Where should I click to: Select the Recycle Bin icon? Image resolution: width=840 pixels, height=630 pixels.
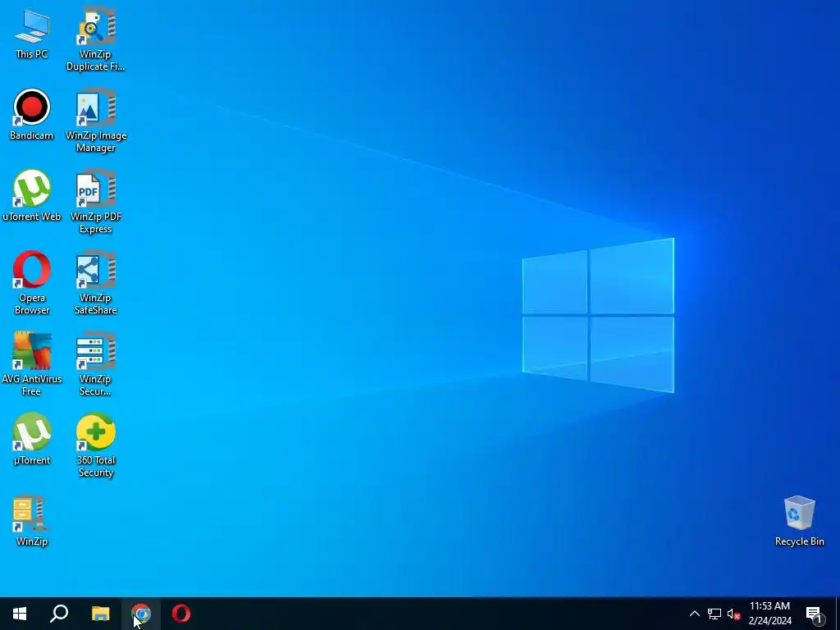[x=799, y=521]
